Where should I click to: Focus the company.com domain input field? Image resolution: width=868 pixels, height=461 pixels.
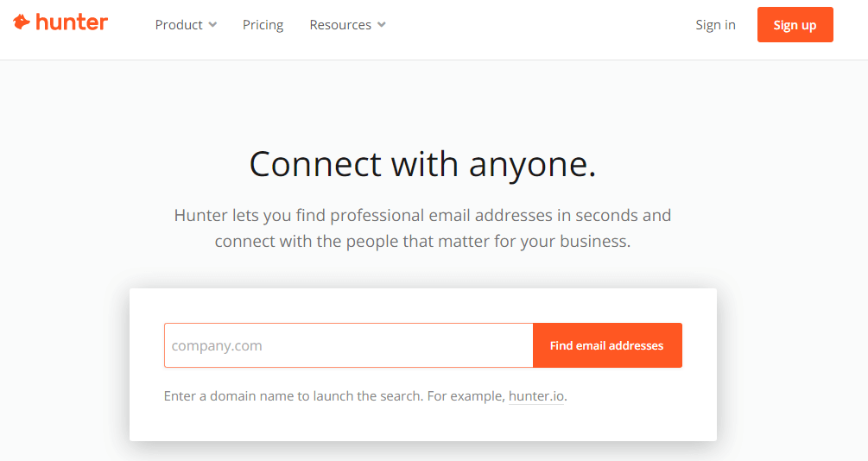pos(348,345)
